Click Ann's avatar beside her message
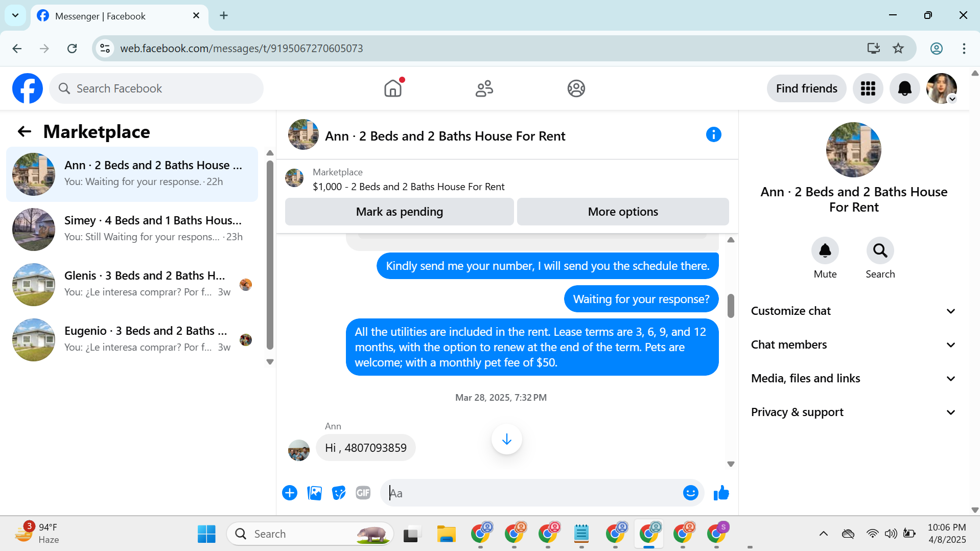The width and height of the screenshot is (980, 551). coord(298,450)
